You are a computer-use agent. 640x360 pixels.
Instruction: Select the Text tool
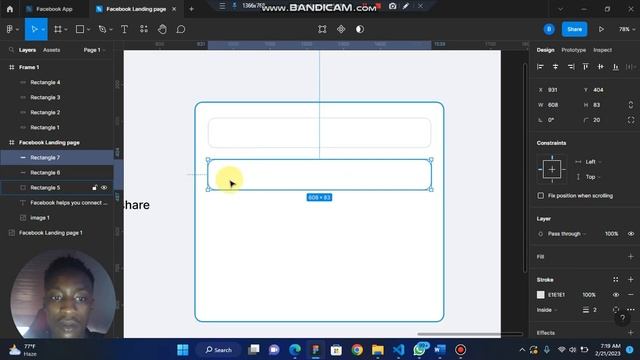coord(124,29)
